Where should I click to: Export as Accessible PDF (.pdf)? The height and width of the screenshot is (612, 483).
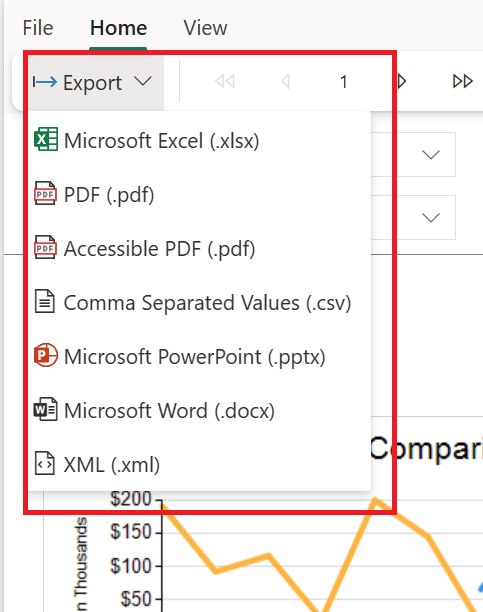click(x=199, y=248)
